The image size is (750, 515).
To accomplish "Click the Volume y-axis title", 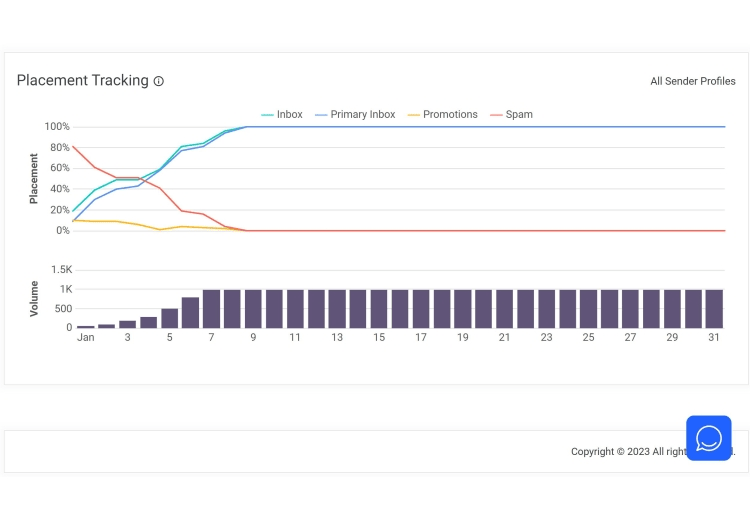I will (x=34, y=298).
